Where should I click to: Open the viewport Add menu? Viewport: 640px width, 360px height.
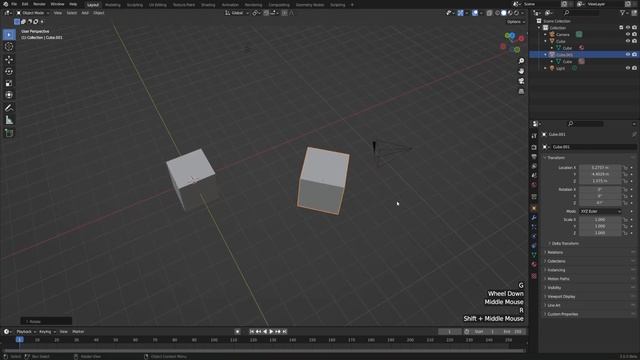pos(85,13)
